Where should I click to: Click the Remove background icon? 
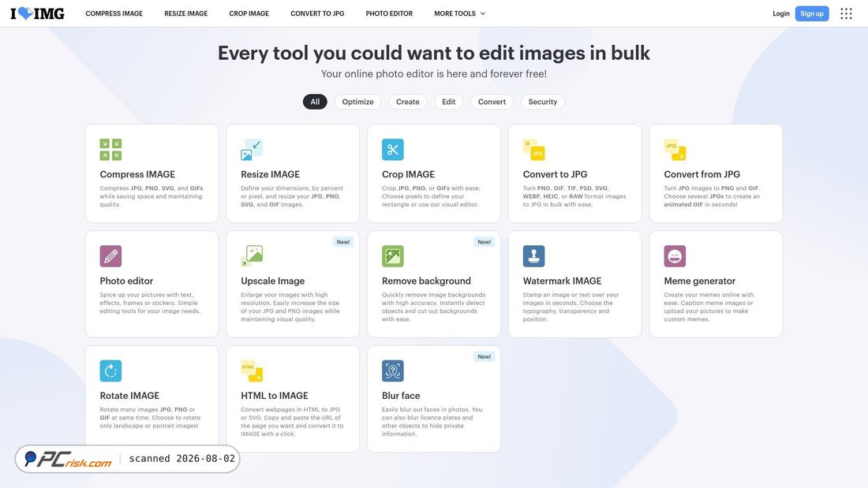[392, 256]
